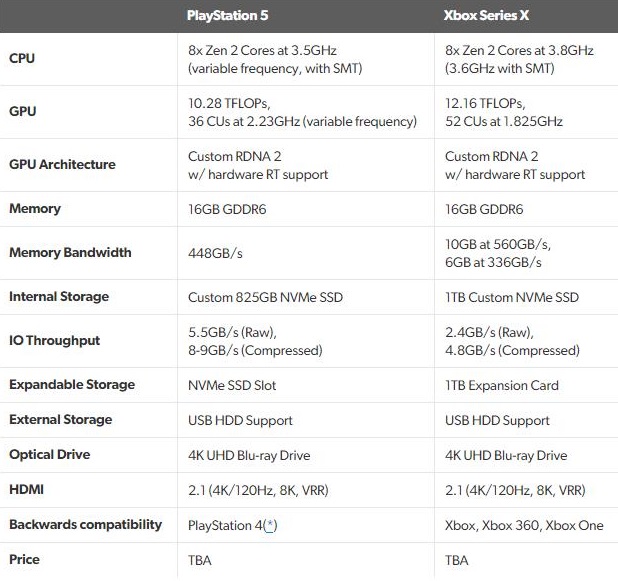618x581 pixels.
Task: Click the Price row label
Action: coord(24,559)
